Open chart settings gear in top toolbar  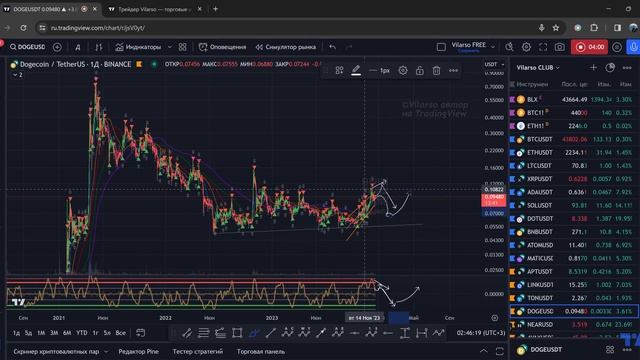coord(526,47)
